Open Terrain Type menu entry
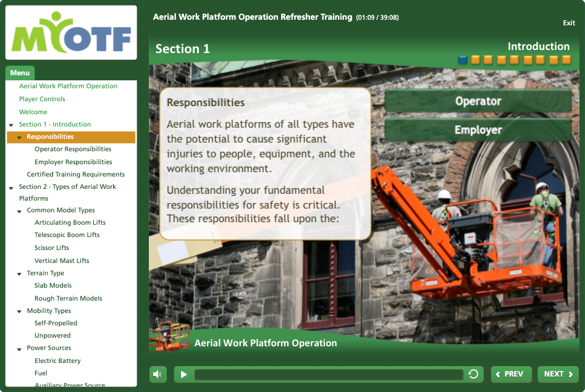The height and width of the screenshot is (392, 585). (x=45, y=273)
